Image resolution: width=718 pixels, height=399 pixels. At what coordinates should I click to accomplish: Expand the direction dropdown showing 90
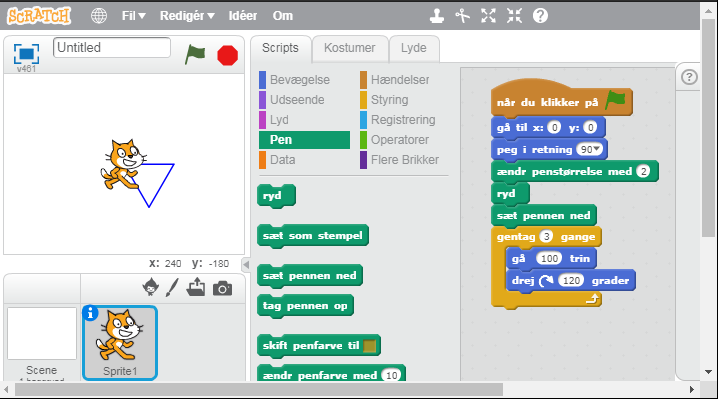coord(590,149)
